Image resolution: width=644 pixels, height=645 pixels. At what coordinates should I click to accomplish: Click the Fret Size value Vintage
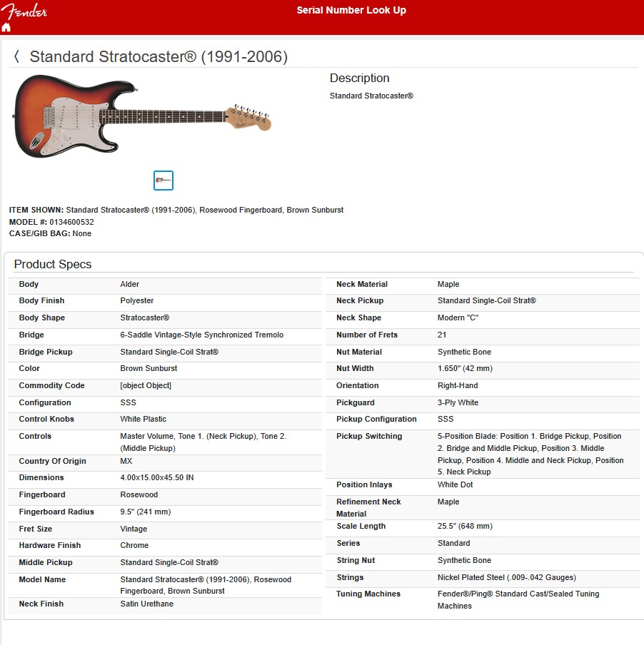pyautogui.click(x=134, y=529)
